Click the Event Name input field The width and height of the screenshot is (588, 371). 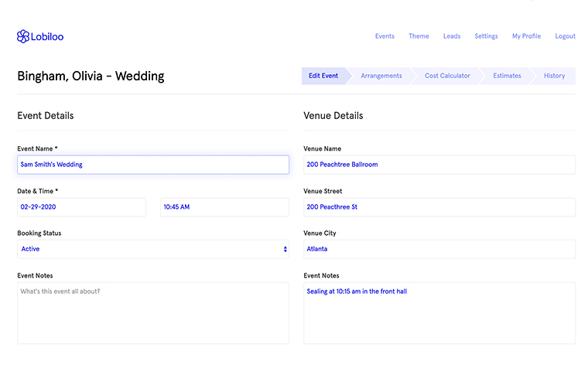click(153, 165)
